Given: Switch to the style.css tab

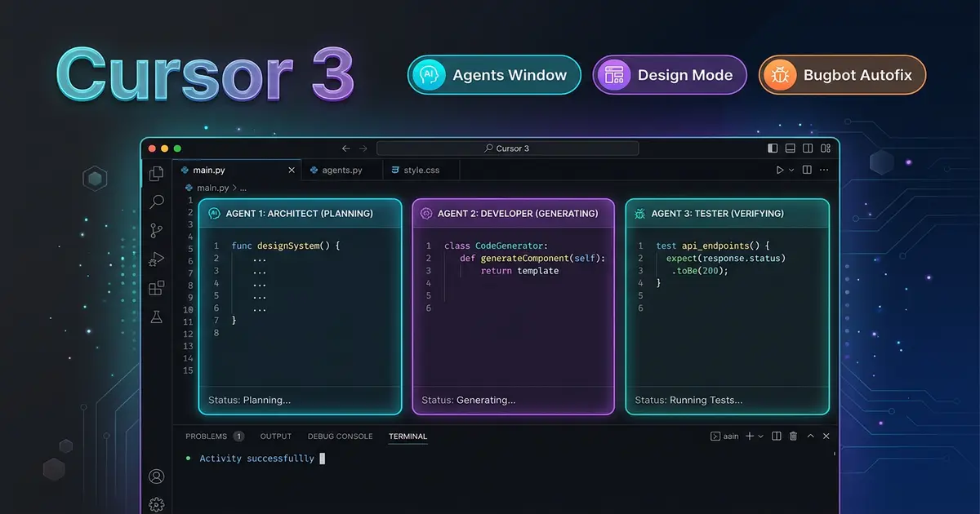Looking at the screenshot, I should coord(421,171).
